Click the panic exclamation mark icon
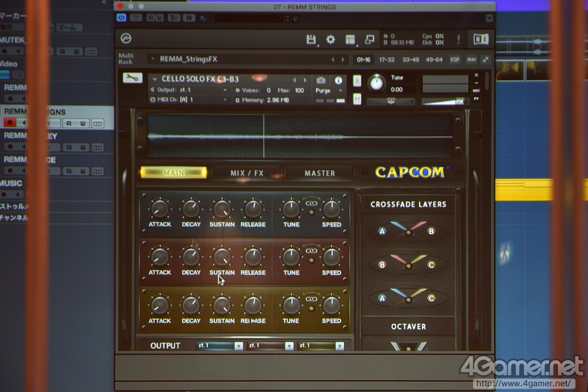This screenshot has width=588, height=392. point(458,39)
